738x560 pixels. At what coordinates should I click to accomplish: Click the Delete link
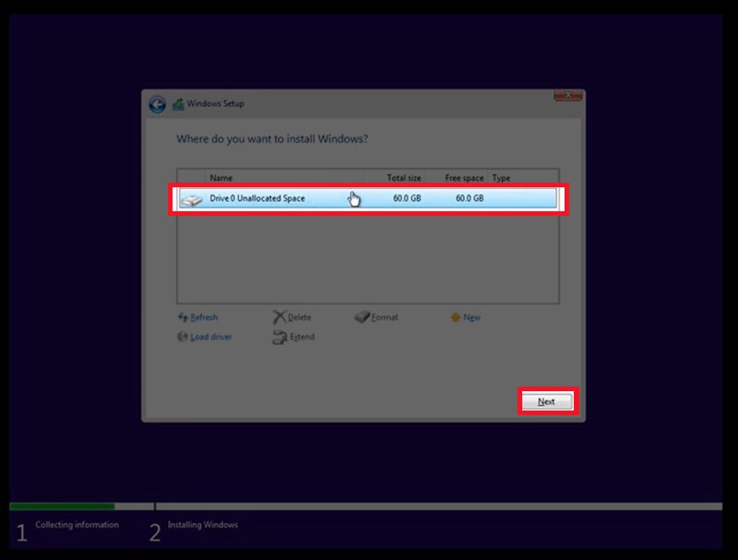(x=299, y=317)
